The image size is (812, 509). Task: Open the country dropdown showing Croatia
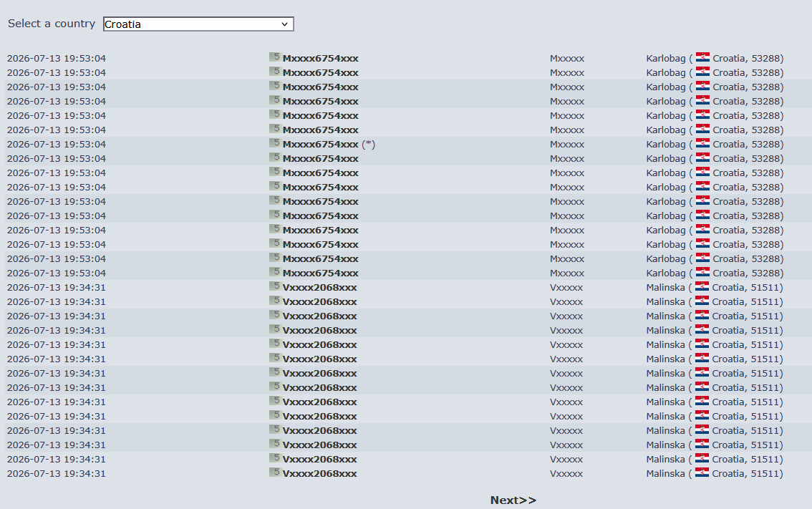198,24
